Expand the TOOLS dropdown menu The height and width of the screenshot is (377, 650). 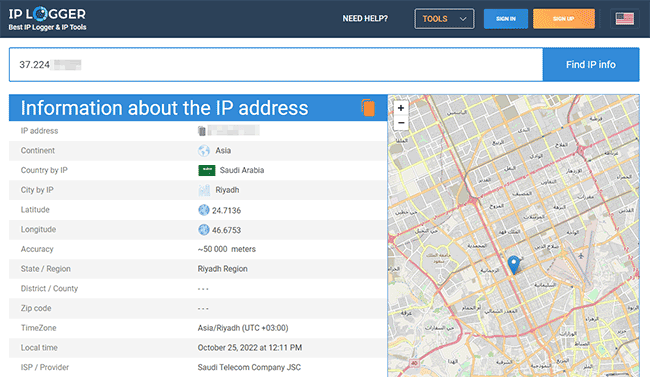point(444,19)
